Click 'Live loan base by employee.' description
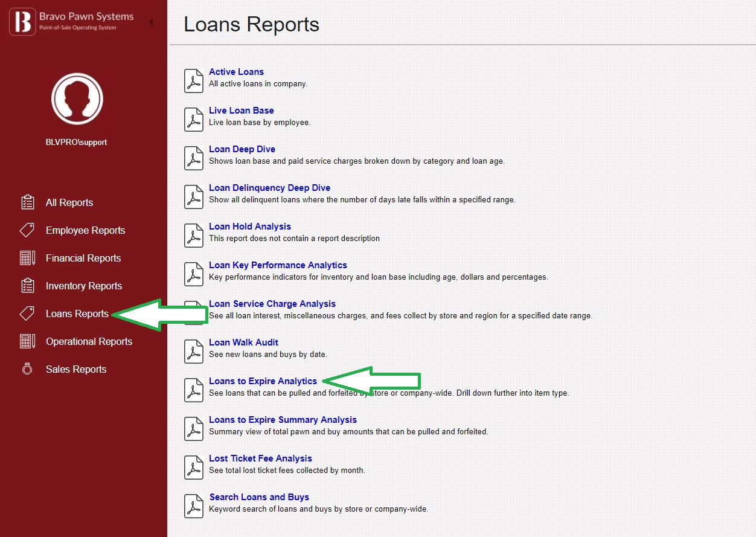Image resolution: width=756 pixels, height=537 pixels. pyautogui.click(x=260, y=123)
